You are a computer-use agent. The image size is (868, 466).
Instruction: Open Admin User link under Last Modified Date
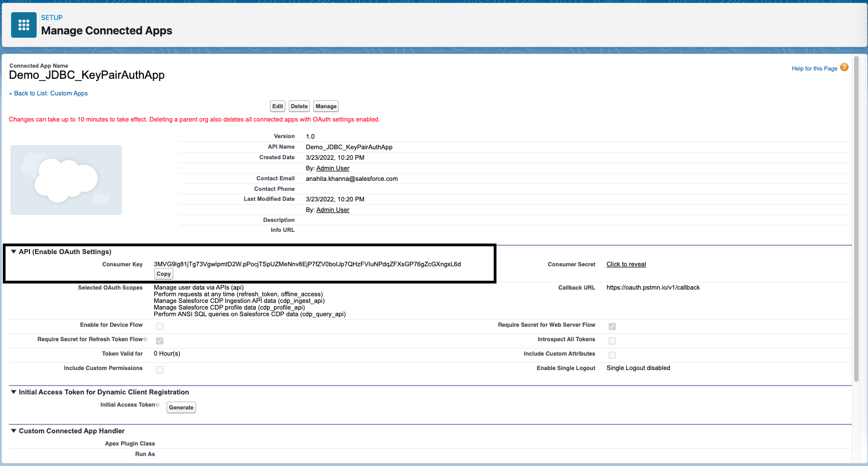333,210
